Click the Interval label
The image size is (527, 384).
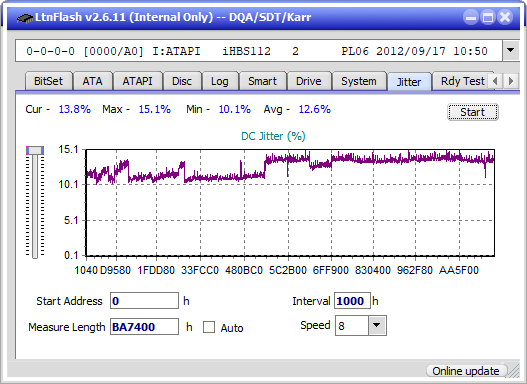click(311, 301)
